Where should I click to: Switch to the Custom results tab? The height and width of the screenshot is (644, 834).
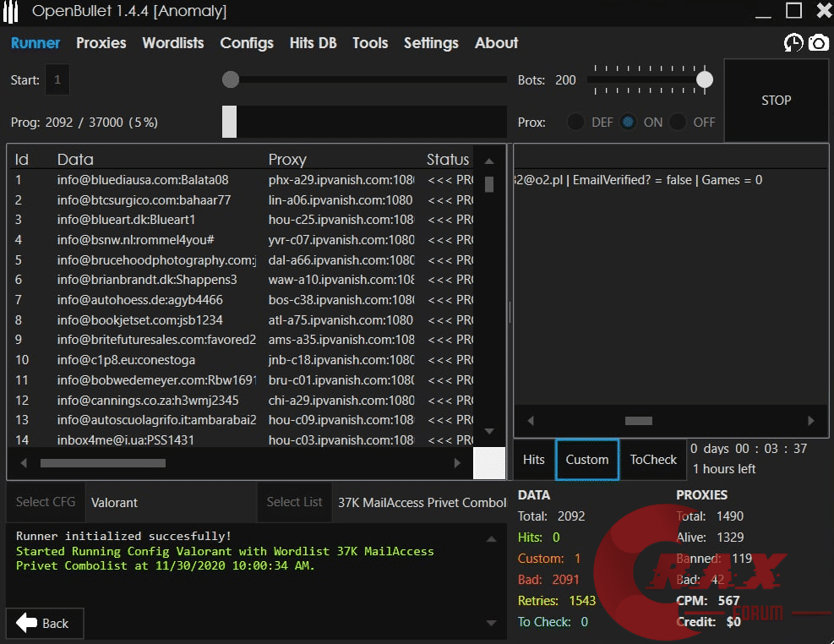pyautogui.click(x=586, y=460)
